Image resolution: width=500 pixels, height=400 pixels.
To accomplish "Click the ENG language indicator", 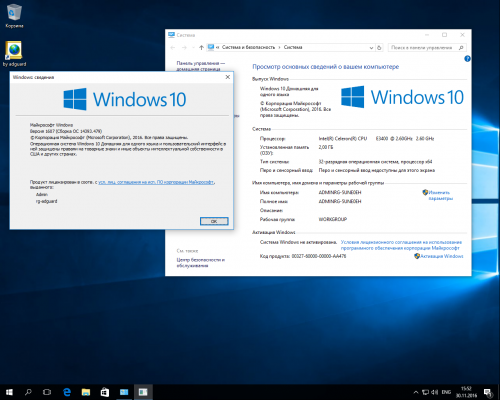I will 446,392.
